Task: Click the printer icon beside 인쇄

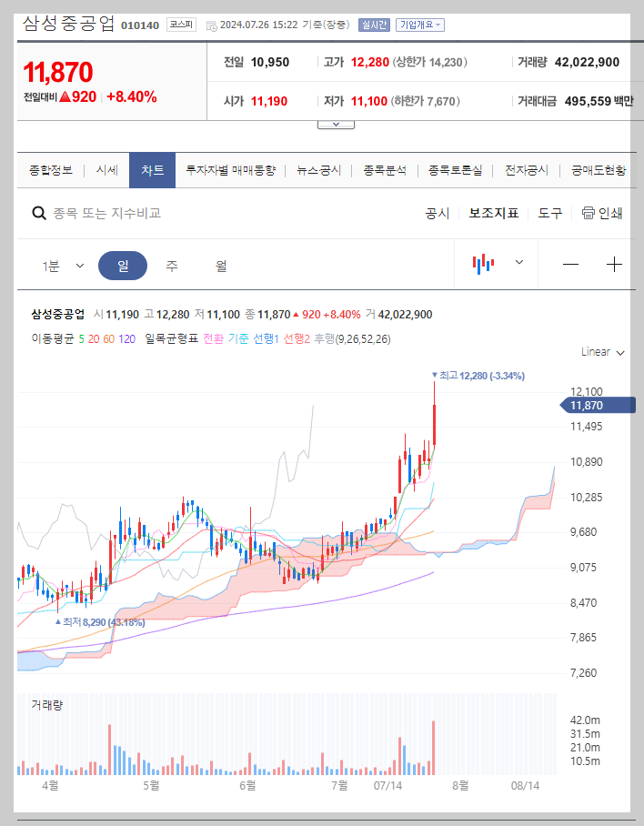Action: 588,213
